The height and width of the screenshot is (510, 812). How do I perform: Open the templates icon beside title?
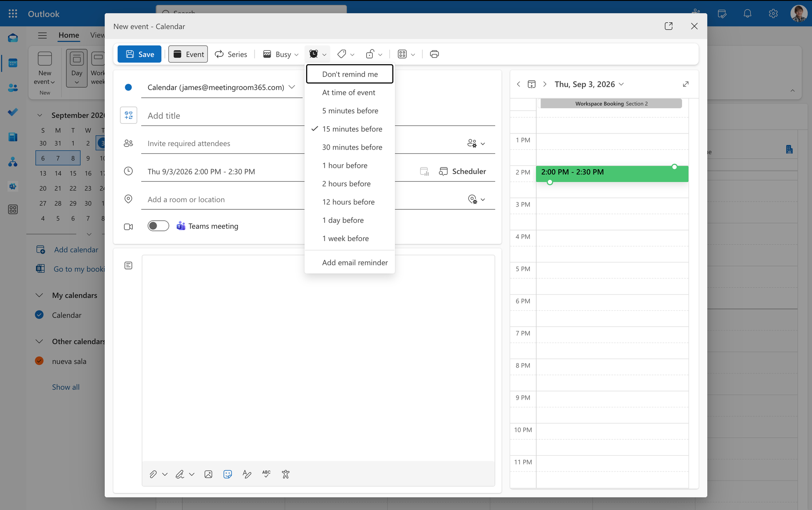tap(129, 115)
